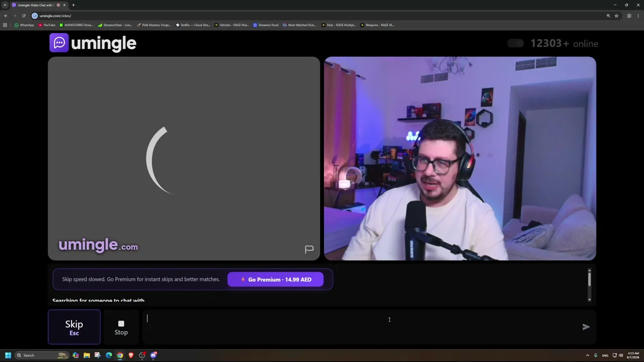Open the zoom magnifier in address bar
Image resolution: width=644 pixels, height=362 pixels.
pos(608,16)
